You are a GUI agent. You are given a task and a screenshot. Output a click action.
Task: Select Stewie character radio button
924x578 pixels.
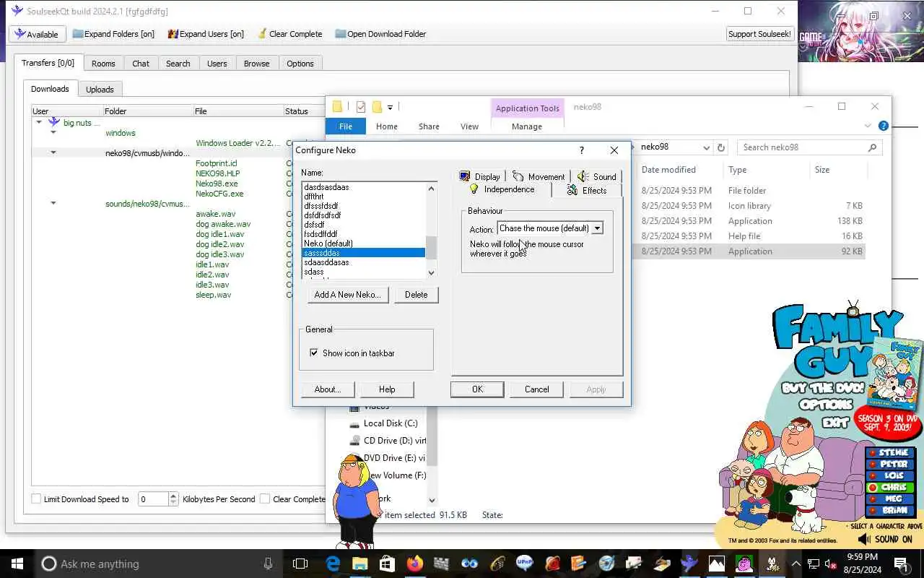pyautogui.click(x=873, y=453)
